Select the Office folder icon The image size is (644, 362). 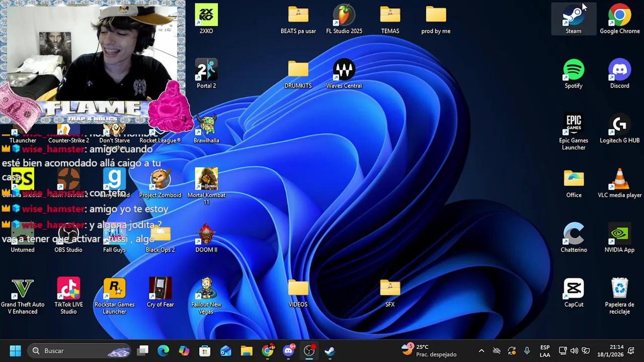tap(574, 184)
